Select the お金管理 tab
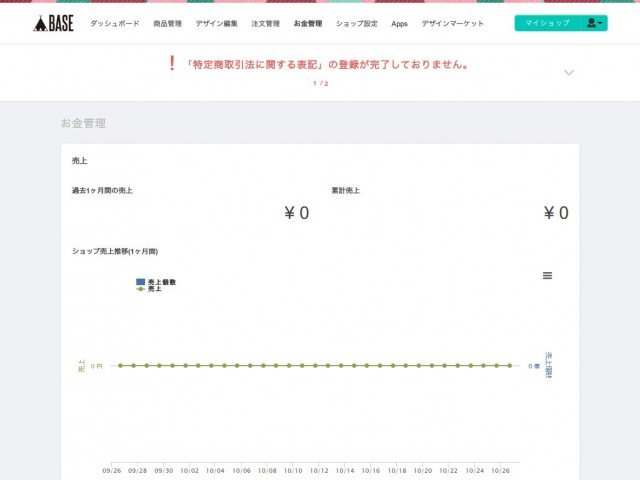 point(308,24)
